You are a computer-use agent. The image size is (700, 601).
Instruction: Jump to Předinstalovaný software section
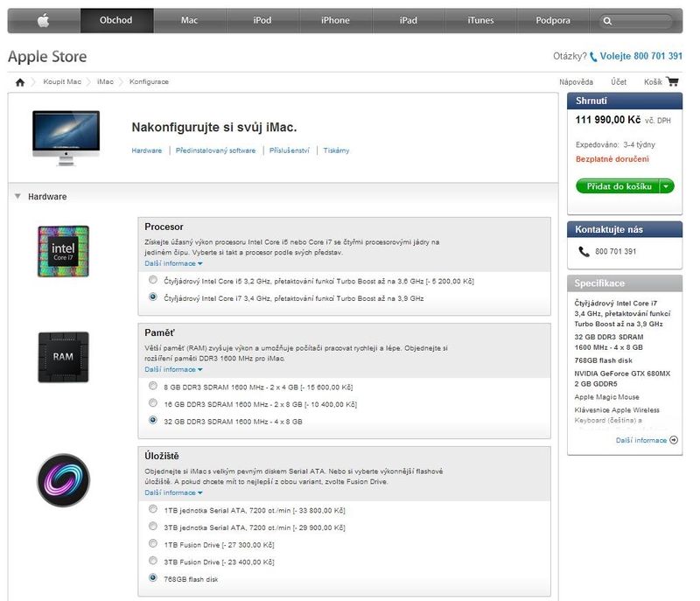(x=215, y=150)
